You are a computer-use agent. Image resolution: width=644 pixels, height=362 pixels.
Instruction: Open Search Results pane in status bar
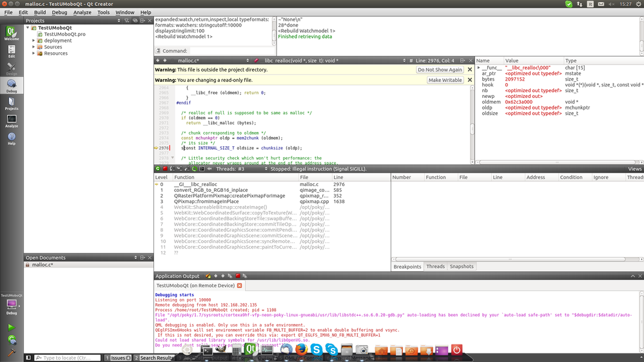[x=154, y=358]
